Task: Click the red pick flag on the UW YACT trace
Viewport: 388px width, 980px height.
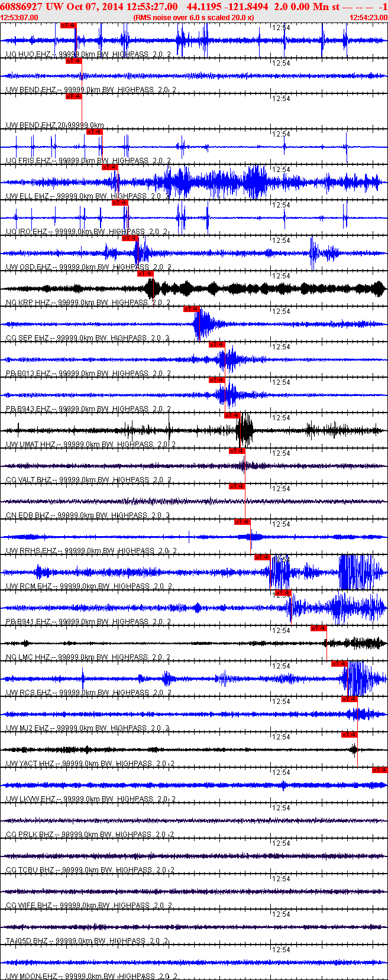Action: [x=350, y=735]
